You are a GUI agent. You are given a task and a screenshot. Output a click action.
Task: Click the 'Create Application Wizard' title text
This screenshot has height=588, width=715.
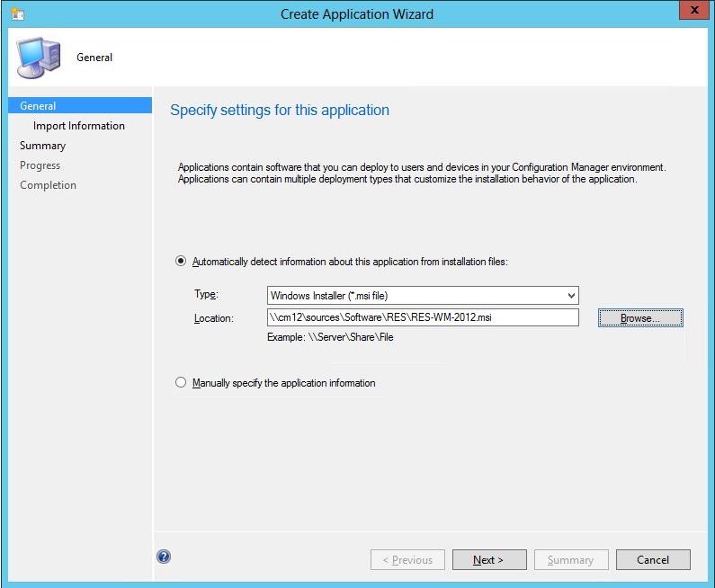point(357,14)
